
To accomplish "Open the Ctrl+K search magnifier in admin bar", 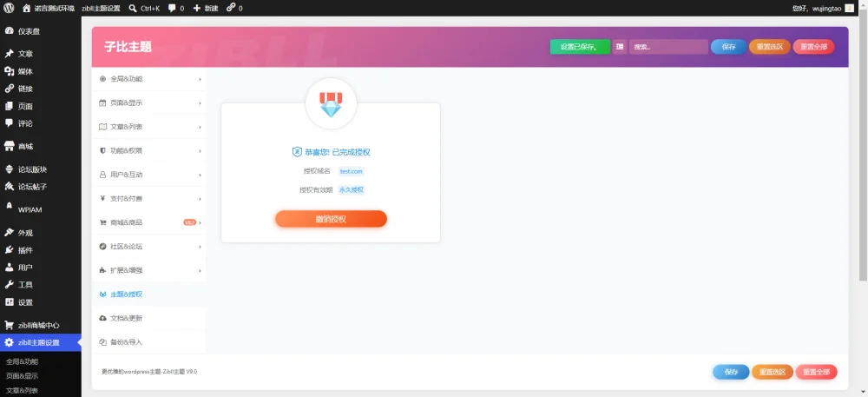I will click(x=133, y=9).
